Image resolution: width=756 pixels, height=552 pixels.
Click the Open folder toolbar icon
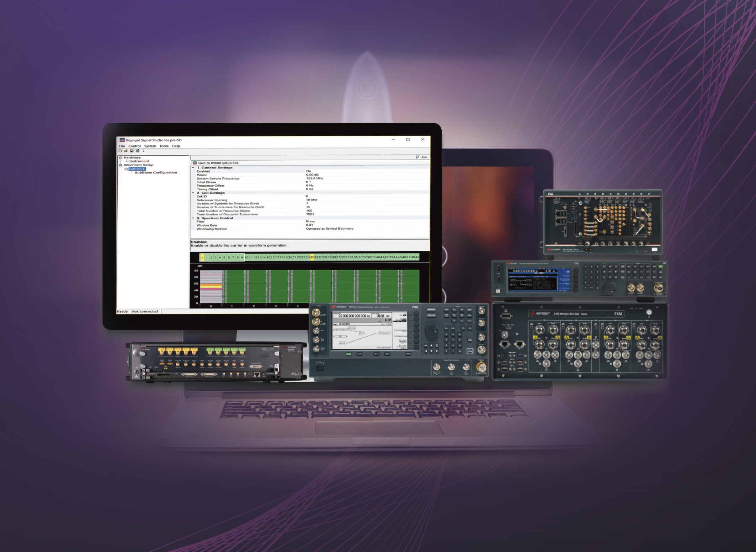click(126, 151)
